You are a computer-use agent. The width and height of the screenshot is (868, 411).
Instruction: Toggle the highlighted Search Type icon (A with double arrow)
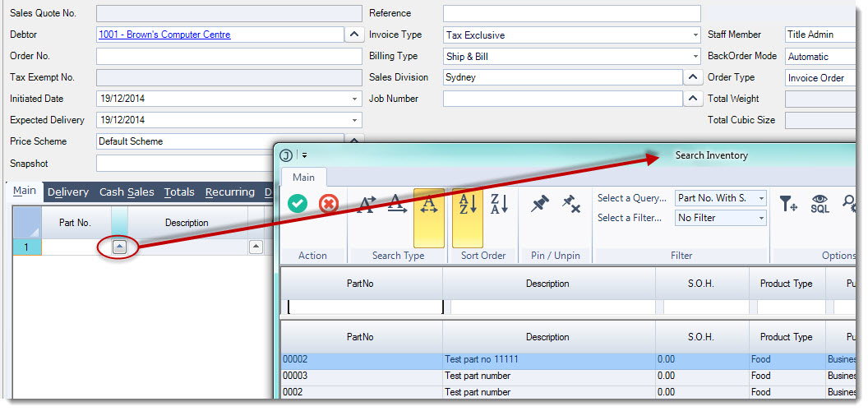429,218
